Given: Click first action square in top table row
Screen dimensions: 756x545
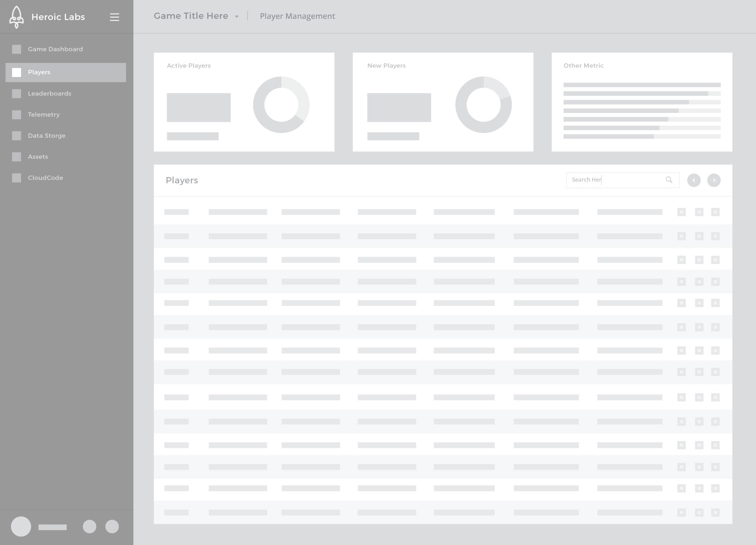Looking at the screenshot, I should point(681,212).
